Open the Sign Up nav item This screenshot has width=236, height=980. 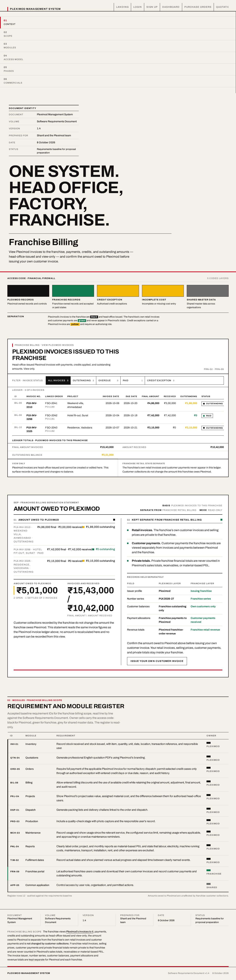tap(152, 7)
